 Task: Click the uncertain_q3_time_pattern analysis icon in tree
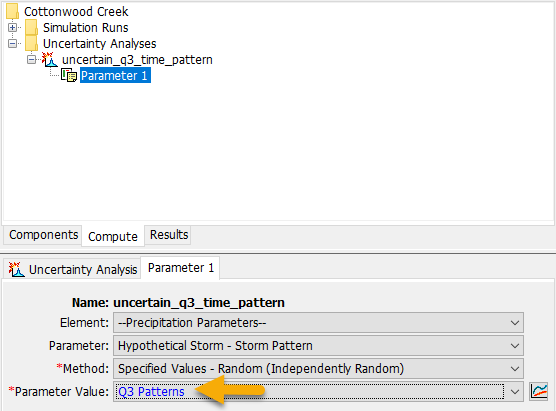pyautogui.click(x=50, y=60)
